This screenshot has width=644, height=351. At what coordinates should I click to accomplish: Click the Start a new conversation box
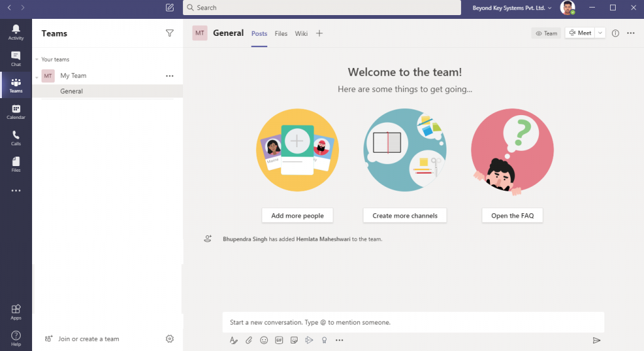click(x=413, y=322)
